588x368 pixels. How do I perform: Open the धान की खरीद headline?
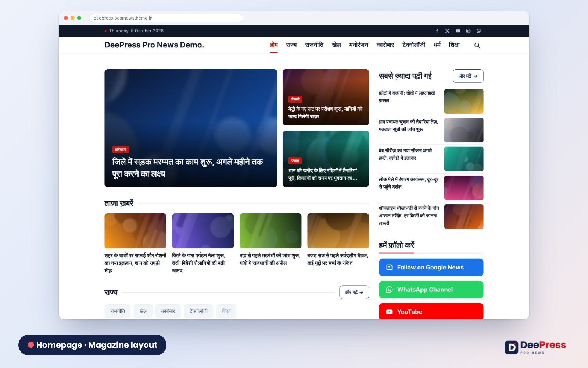323,174
